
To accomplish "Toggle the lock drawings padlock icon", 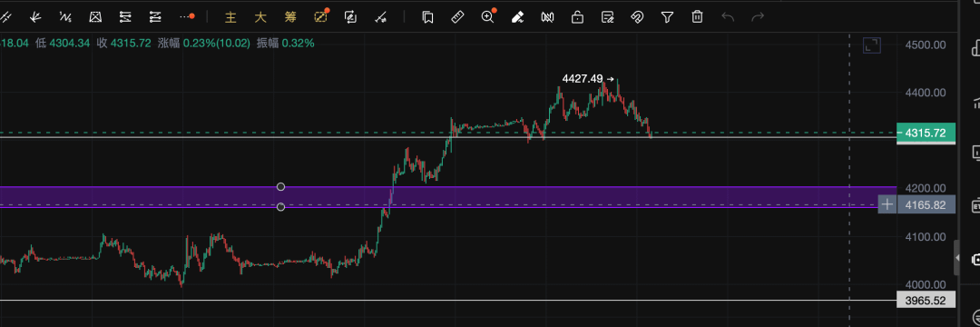I will point(577,17).
